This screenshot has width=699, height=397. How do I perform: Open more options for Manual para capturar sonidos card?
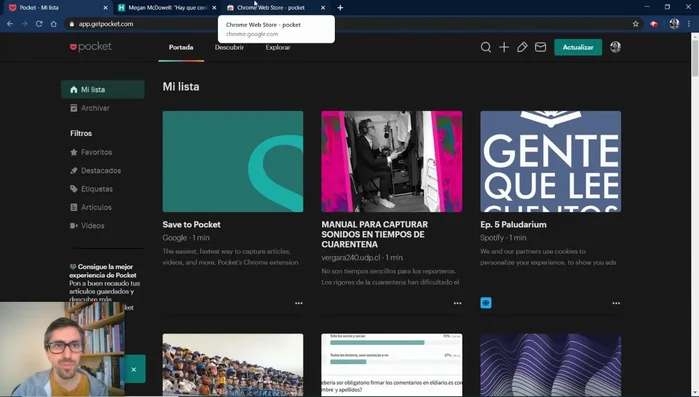(x=457, y=303)
